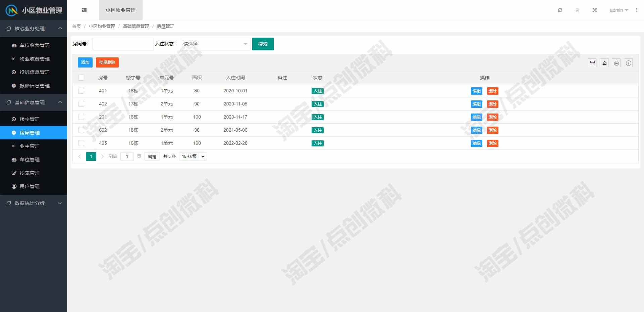Click the 用户管理 user icon

(14, 186)
